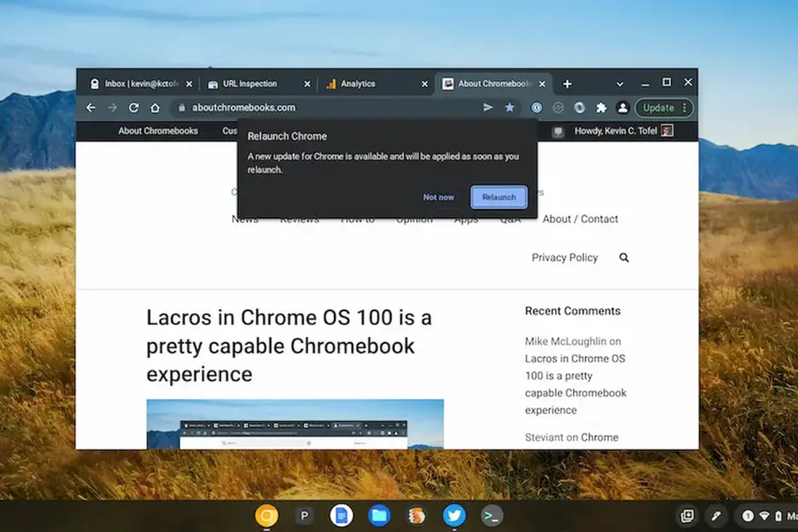The height and width of the screenshot is (532, 798).
Task: Click the greyed-out circular extension icon
Action: click(558, 108)
